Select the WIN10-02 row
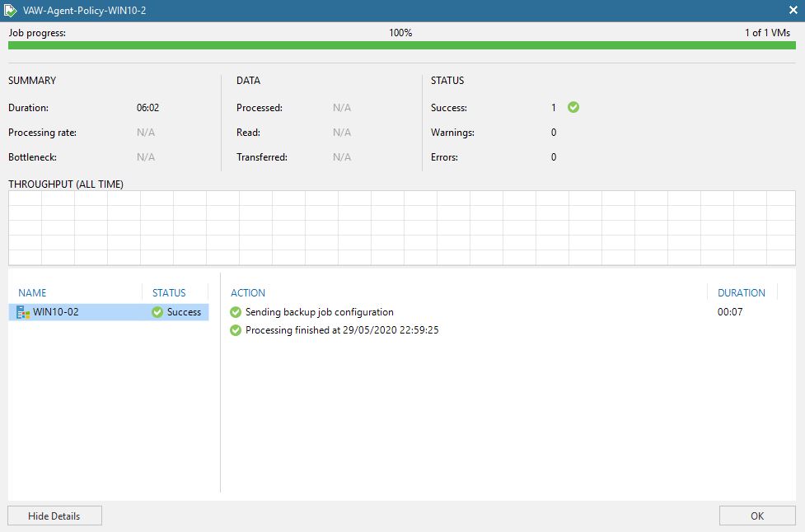805x532 pixels. (109, 312)
